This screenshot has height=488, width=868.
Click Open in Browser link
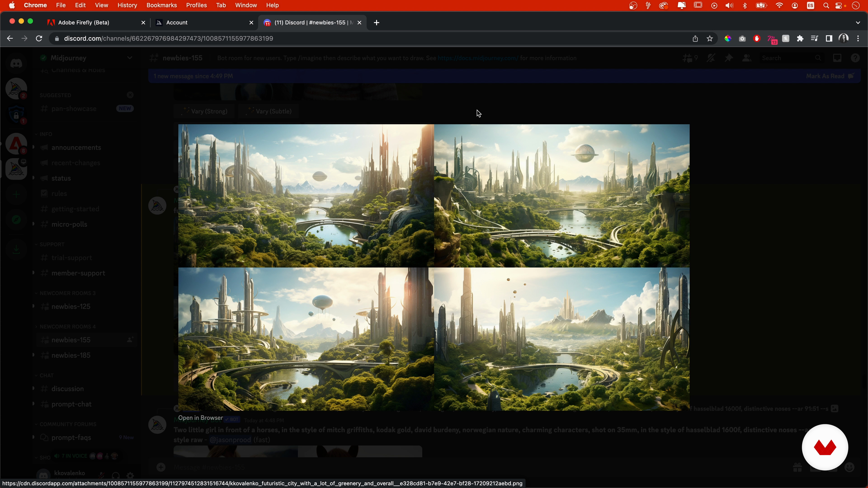[200, 418]
